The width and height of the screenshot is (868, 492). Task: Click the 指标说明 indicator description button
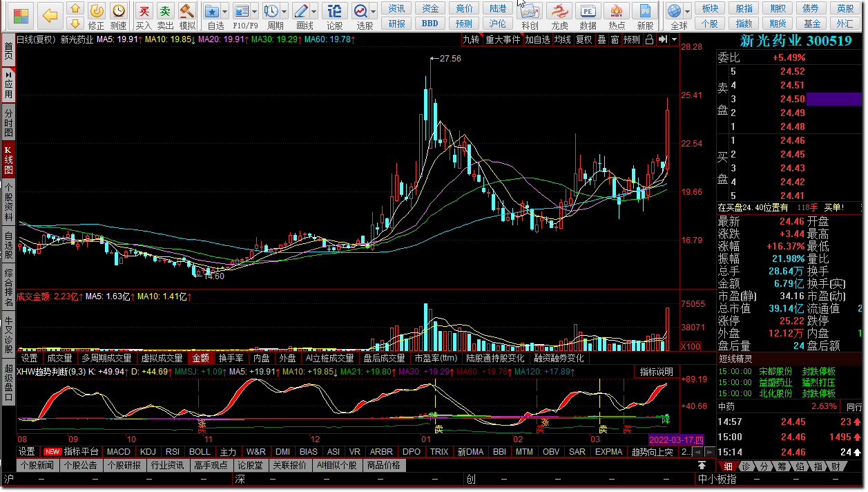tap(656, 372)
